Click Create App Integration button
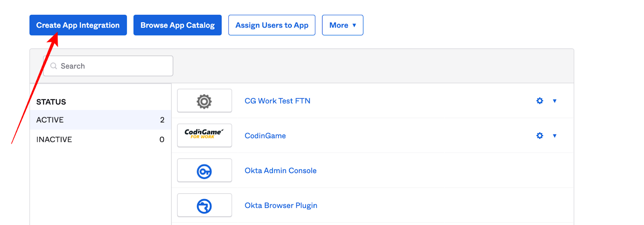Image resolution: width=644 pixels, height=225 pixels. 78,25
